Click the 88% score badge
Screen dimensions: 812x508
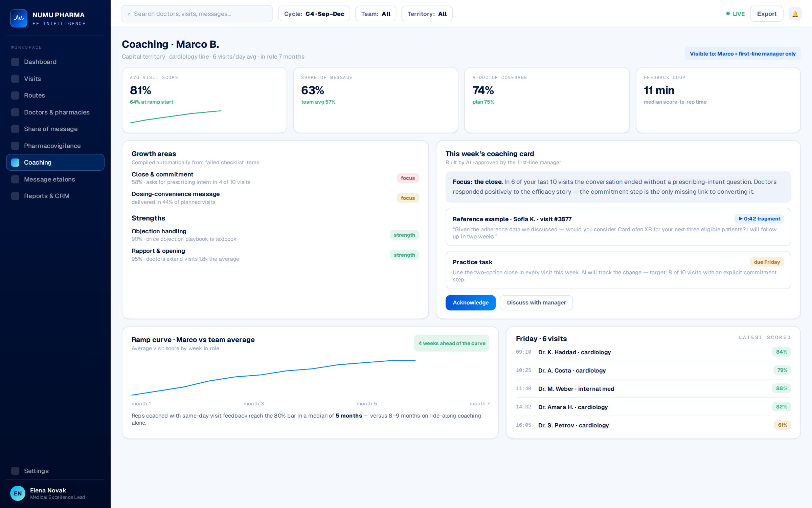click(782, 388)
